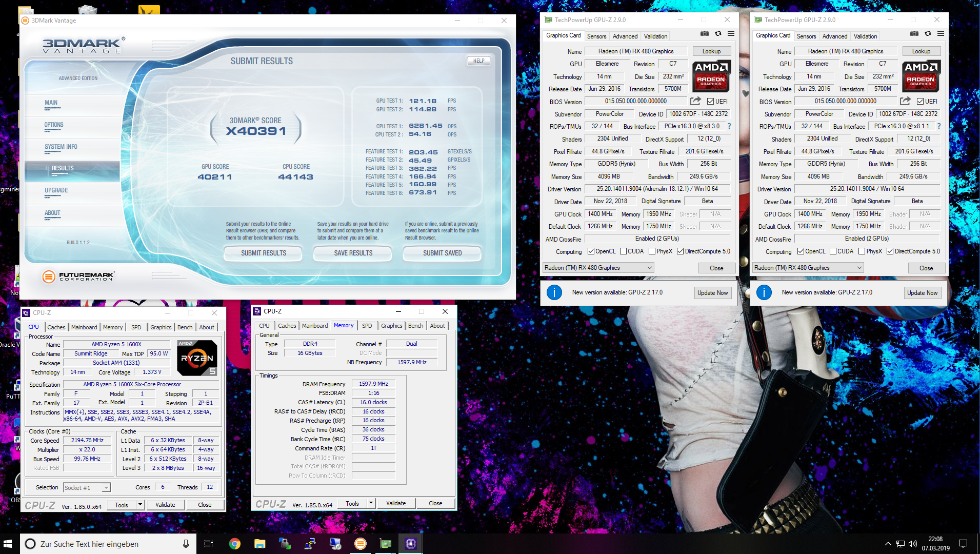Click SUBMIT SAVED button in 3DMark Vantage
This screenshot has width=980, height=554.
tap(442, 253)
